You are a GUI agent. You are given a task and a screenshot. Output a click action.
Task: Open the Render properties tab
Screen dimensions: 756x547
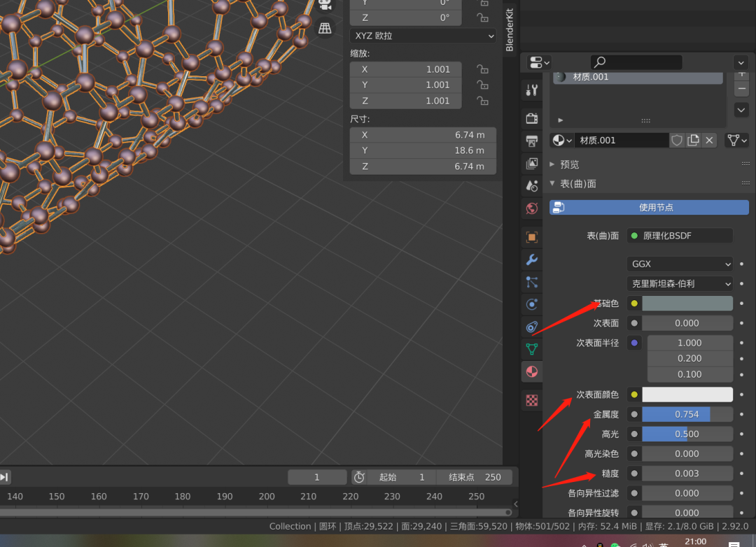532,118
